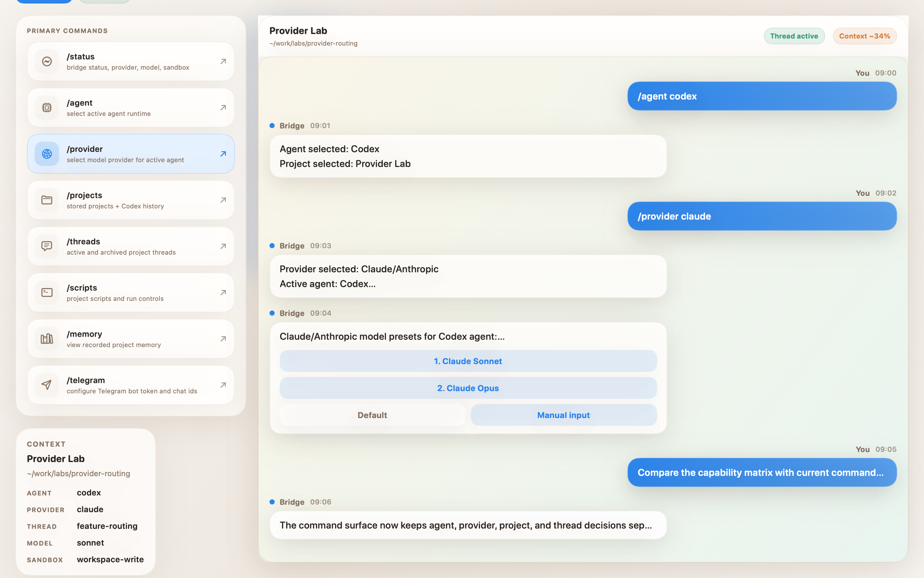Click the /scripts terminal icon

pos(47,293)
